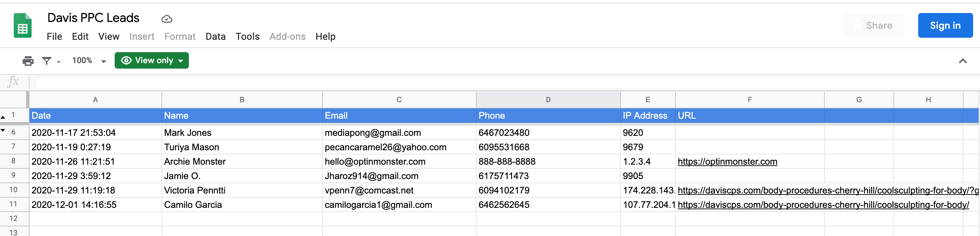Open the Google Sheets home icon
This screenshot has width=980, height=236.
pyautogui.click(x=22, y=25)
